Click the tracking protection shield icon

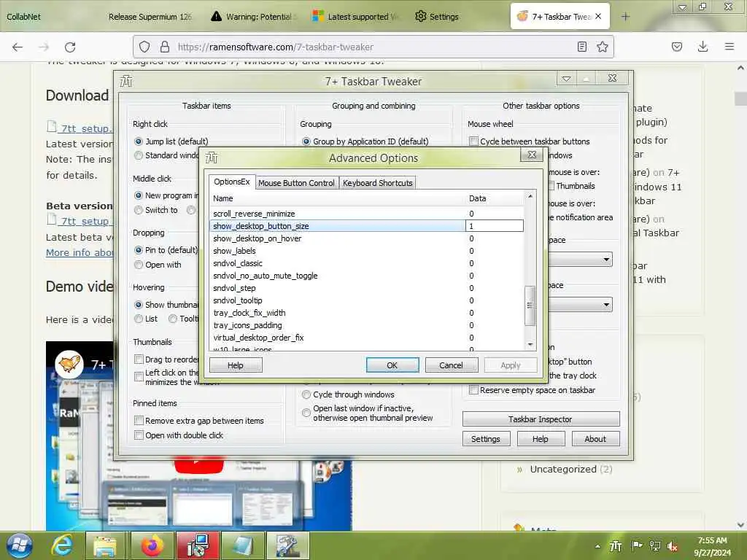[144, 47]
